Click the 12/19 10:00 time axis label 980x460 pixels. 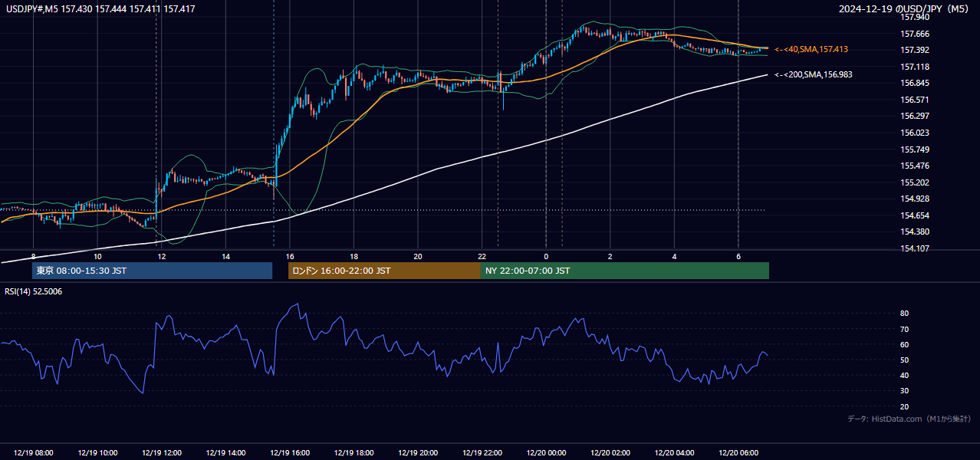coord(97,453)
